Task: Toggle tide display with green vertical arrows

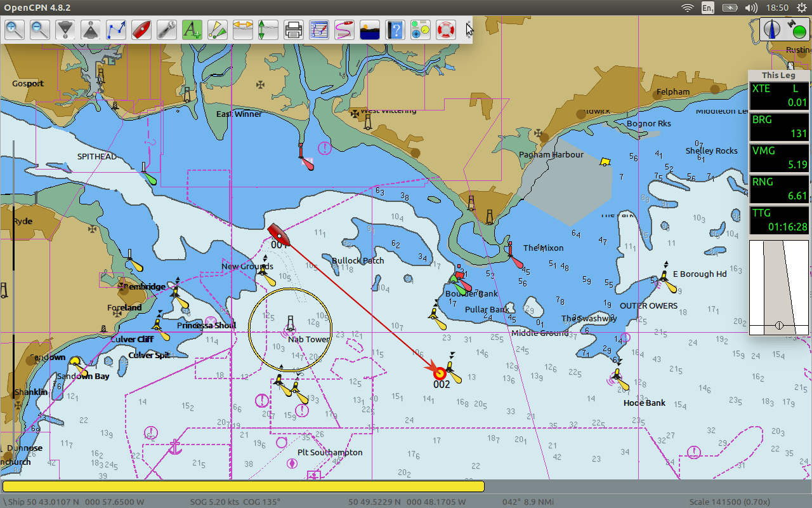Action: (268, 29)
